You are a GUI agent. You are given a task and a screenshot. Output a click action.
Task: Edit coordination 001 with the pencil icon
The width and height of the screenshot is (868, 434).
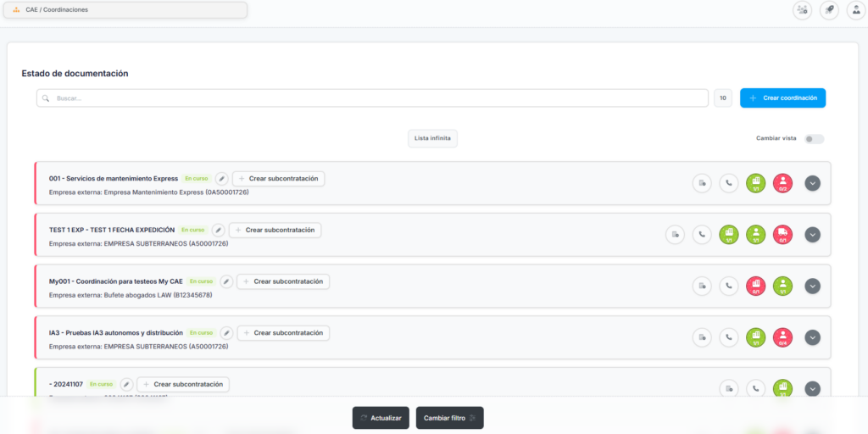(x=221, y=179)
